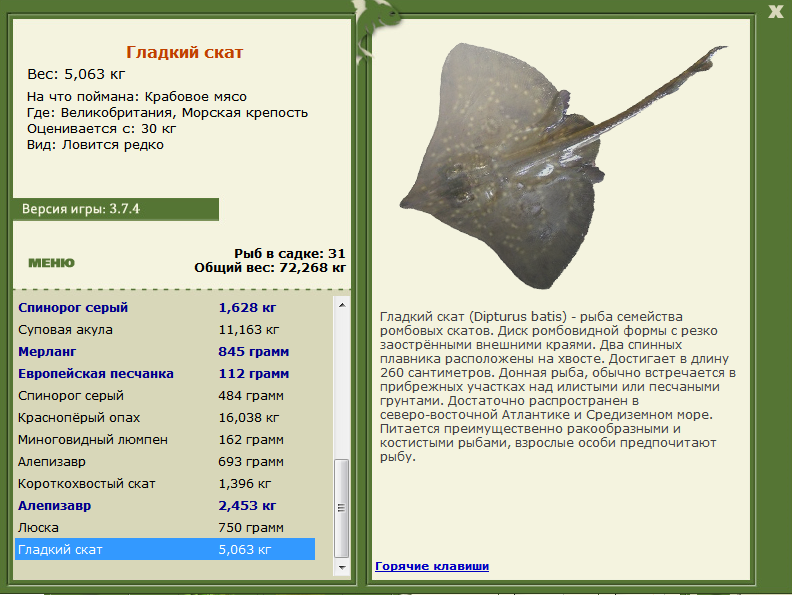Select Алепизавр 2,453 кг row
Image resolution: width=792 pixels, height=595 pixels.
pyautogui.click(x=165, y=506)
